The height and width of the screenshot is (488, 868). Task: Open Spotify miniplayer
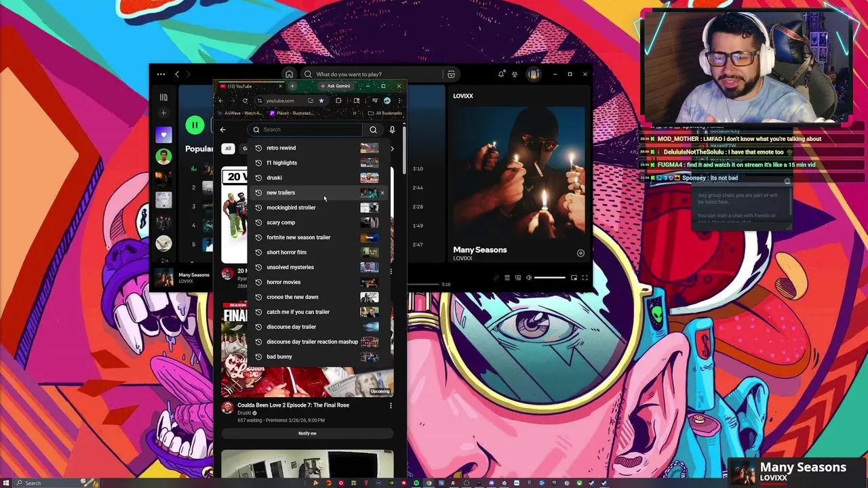click(574, 277)
